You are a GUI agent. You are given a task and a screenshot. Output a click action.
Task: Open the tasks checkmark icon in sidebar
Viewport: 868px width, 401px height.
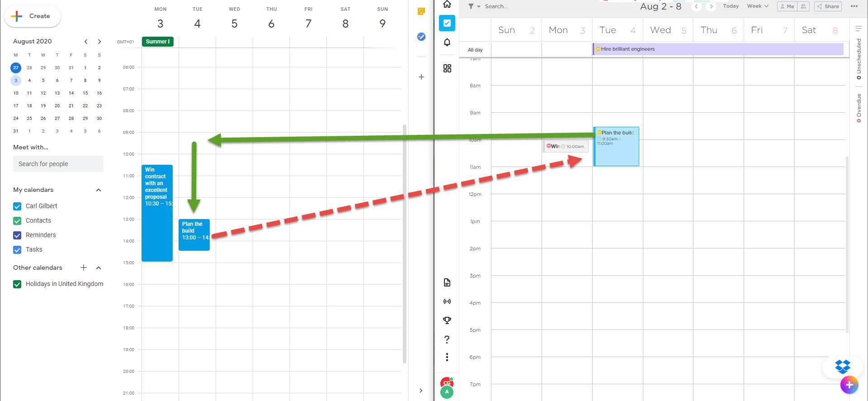click(x=447, y=23)
